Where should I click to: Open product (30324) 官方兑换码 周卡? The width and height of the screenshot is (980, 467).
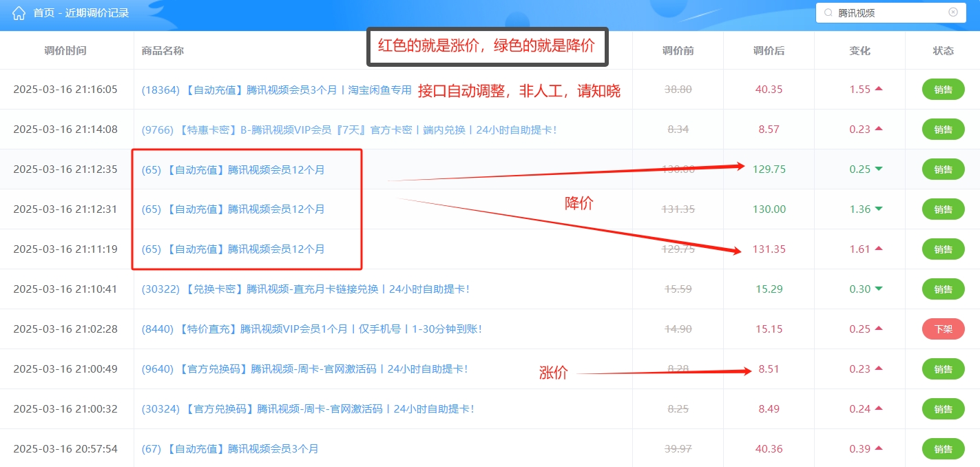pos(308,409)
